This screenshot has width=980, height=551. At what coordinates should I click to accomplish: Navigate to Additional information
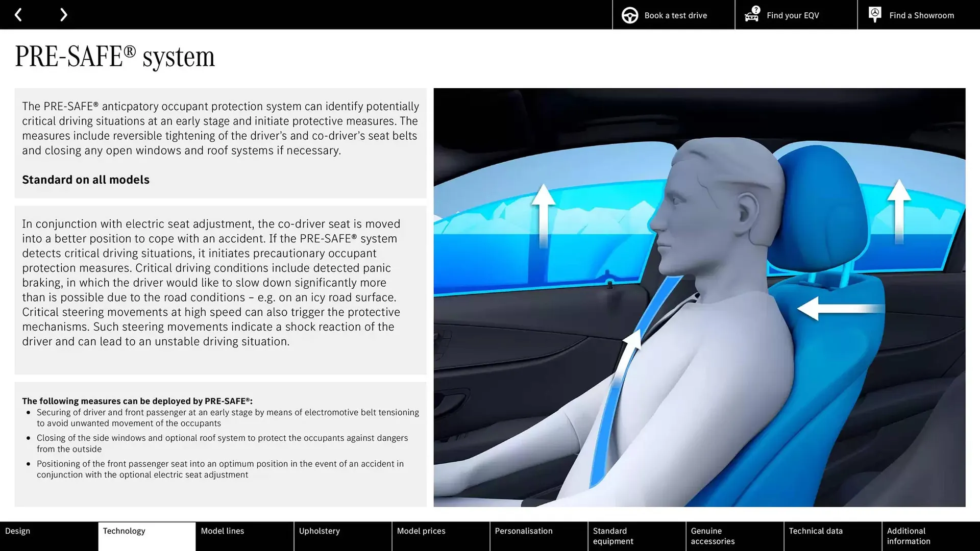pyautogui.click(x=908, y=536)
